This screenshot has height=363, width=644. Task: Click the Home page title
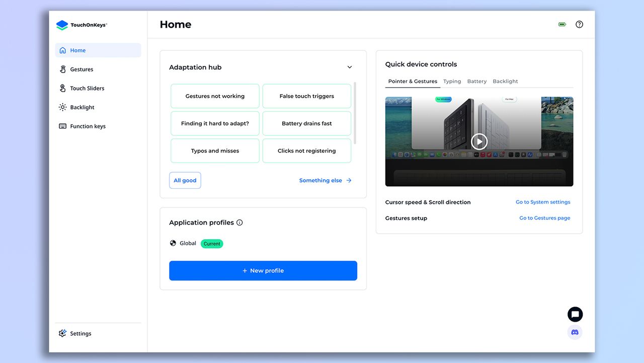176,24
